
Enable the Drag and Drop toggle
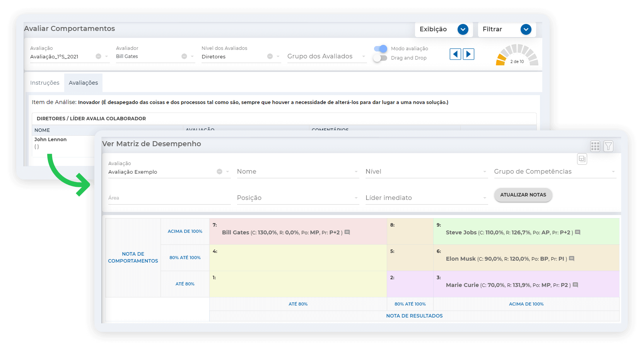(381, 58)
